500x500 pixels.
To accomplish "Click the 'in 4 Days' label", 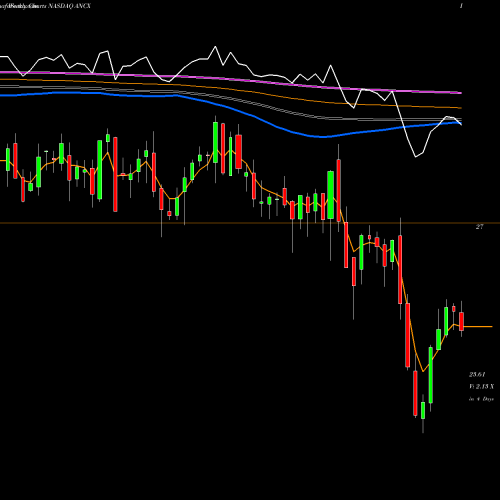I will (x=481, y=399).
